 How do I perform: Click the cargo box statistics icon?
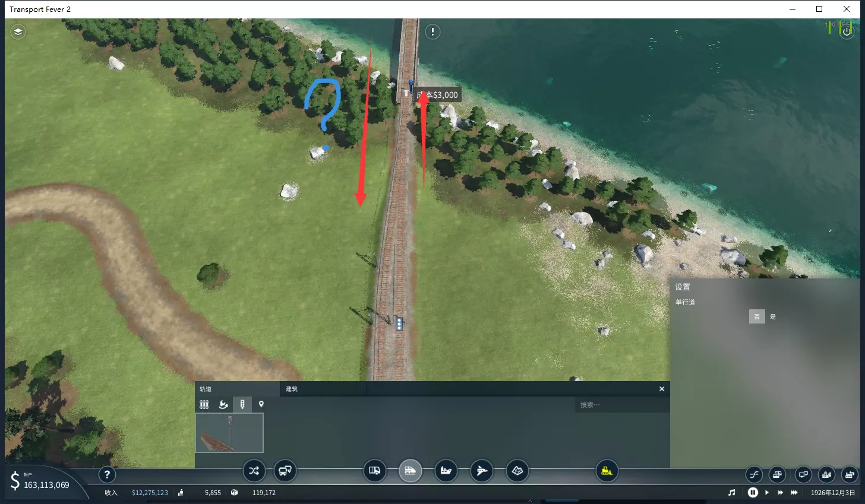(235, 492)
